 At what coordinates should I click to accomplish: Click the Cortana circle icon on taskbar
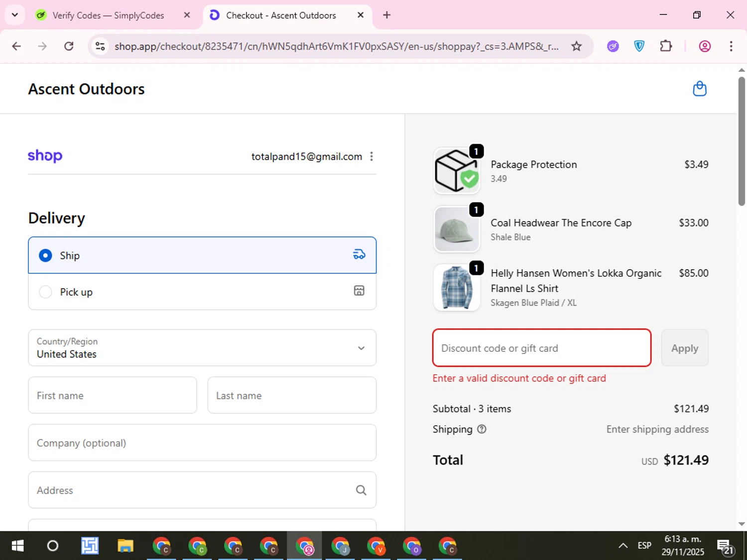tap(53, 546)
